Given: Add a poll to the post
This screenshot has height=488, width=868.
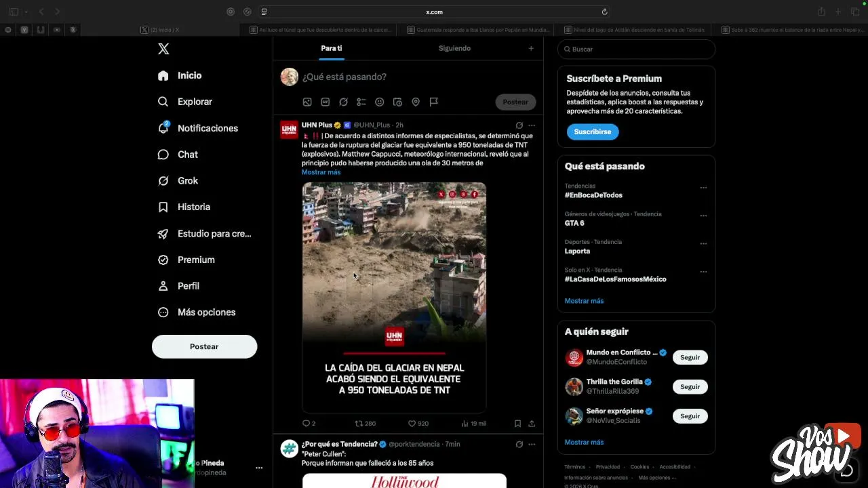Looking at the screenshot, I should click(361, 102).
